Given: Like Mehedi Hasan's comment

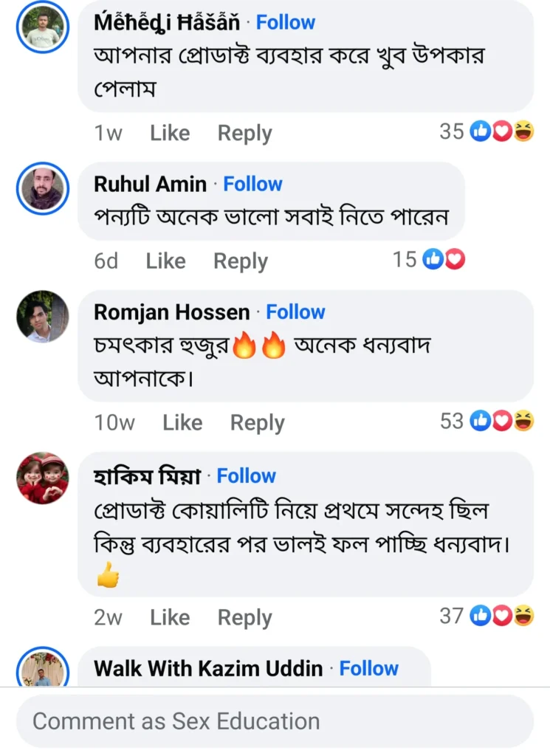Looking at the screenshot, I should click(x=170, y=133).
